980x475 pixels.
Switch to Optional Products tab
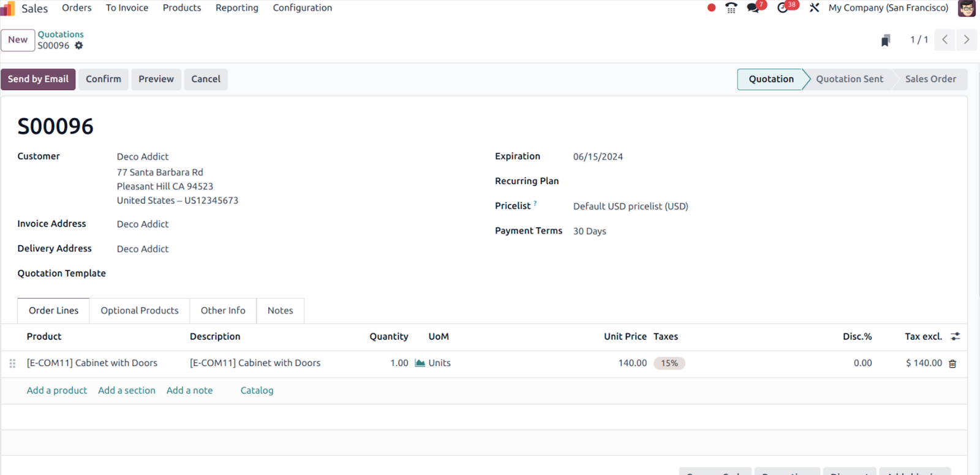pos(140,311)
